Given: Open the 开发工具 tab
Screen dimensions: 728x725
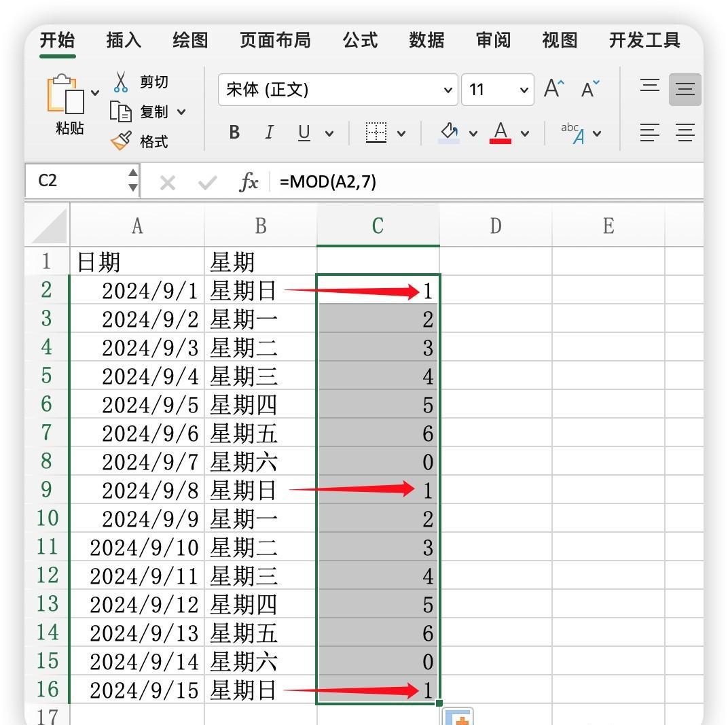Looking at the screenshot, I should [644, 40].
